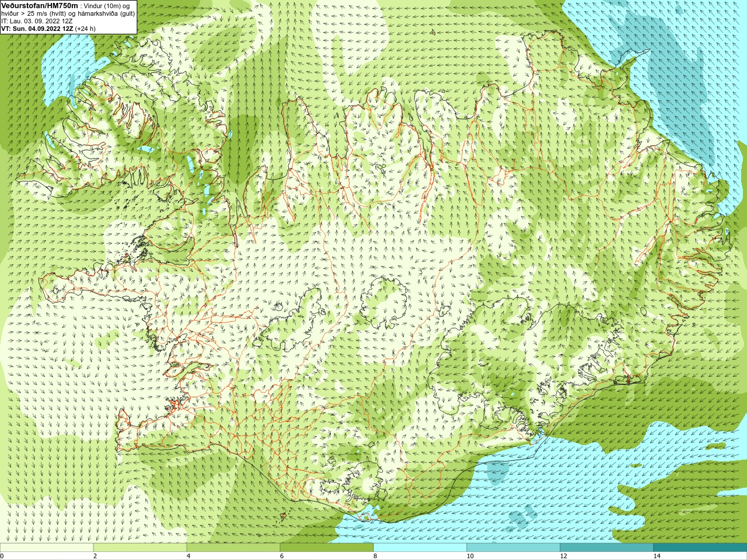Click the 'IT: Lau. 03. 09. 2022 12Z' line
This screenshot has height=560, width=747.
point(37,20)
